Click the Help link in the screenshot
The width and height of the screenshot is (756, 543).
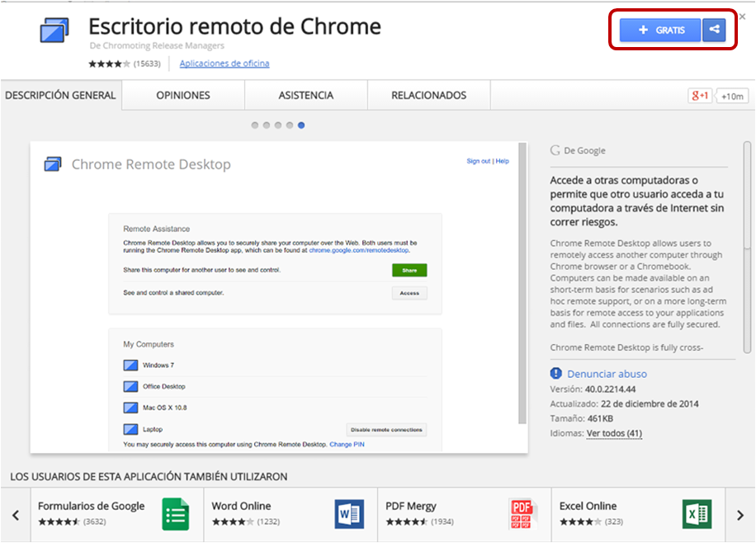pos(502,161)
